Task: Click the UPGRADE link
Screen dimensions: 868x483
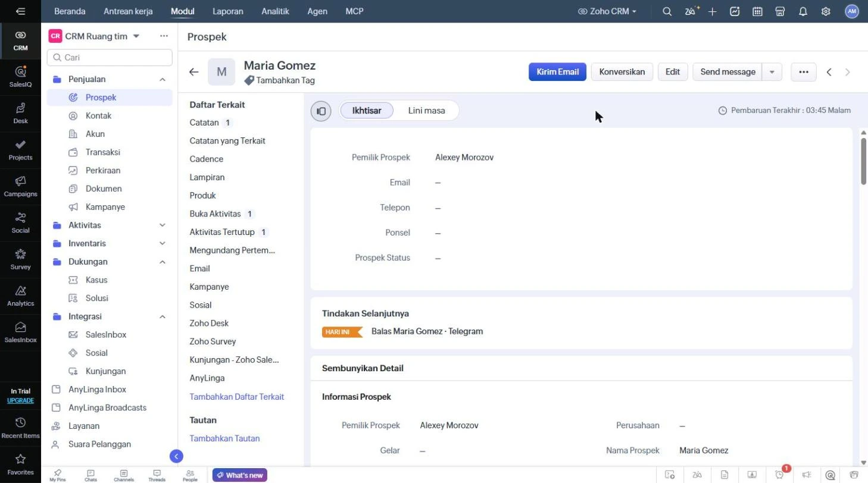Action: [20, 400]
